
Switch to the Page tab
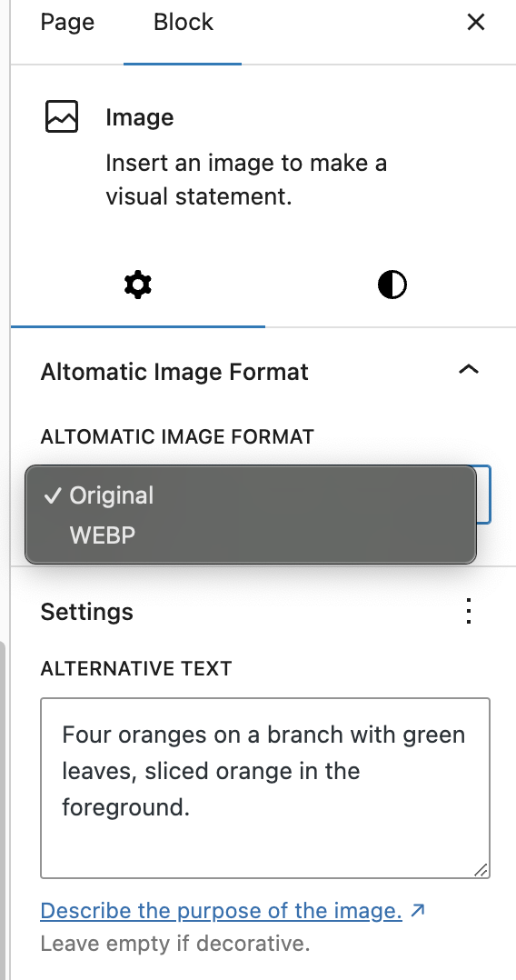click(x=67, y=23)
